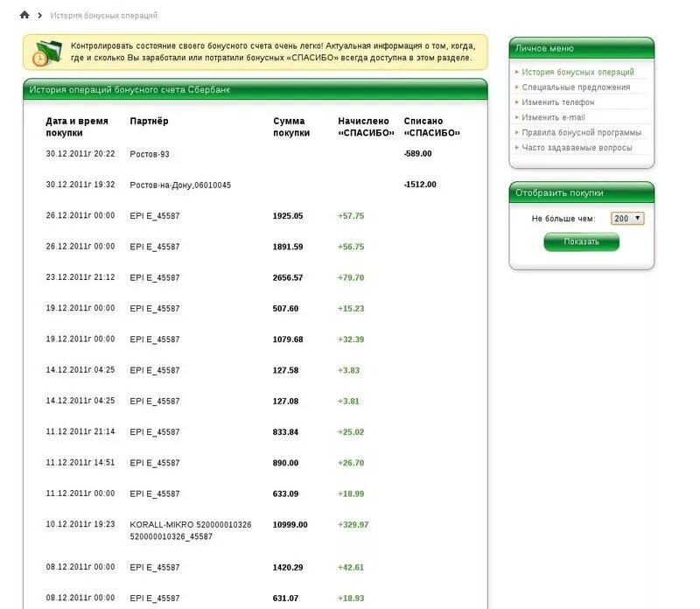The width and height of the screenshot is (700, 609).
Task: Open 'Специальные предложения' menu link
Action: 576,87
